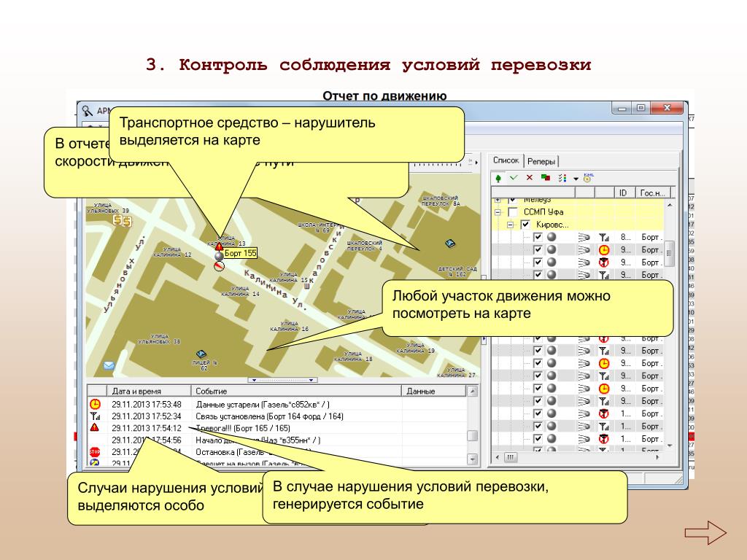This screenshot has height=560, width=747.
Task: Click the clock status icon just below ID 8... row
Action: tap(603, 249)
